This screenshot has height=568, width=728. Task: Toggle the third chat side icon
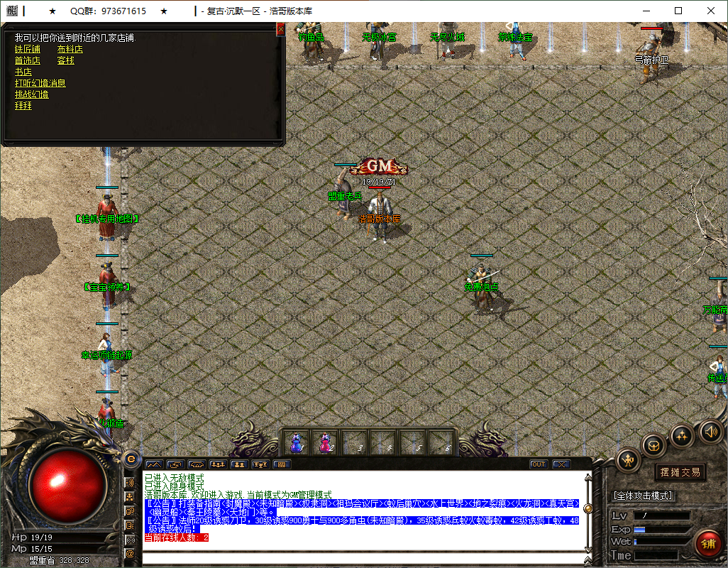[x=130, y=511]
